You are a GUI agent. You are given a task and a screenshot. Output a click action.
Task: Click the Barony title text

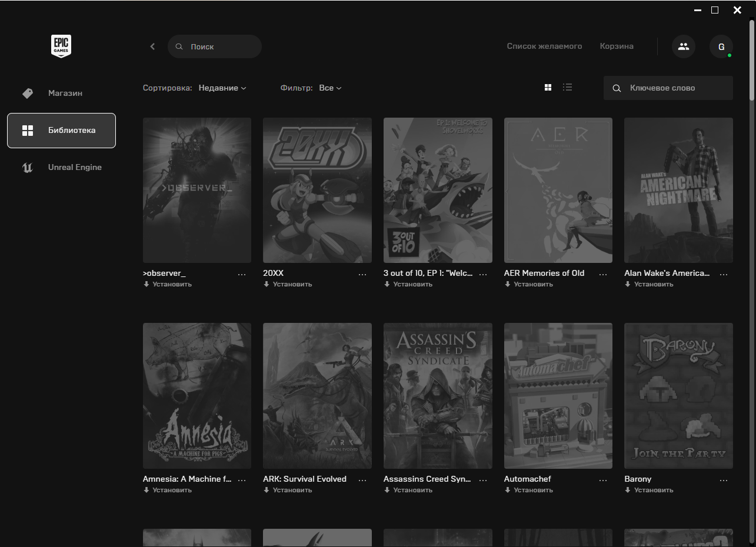pos(638,479)
